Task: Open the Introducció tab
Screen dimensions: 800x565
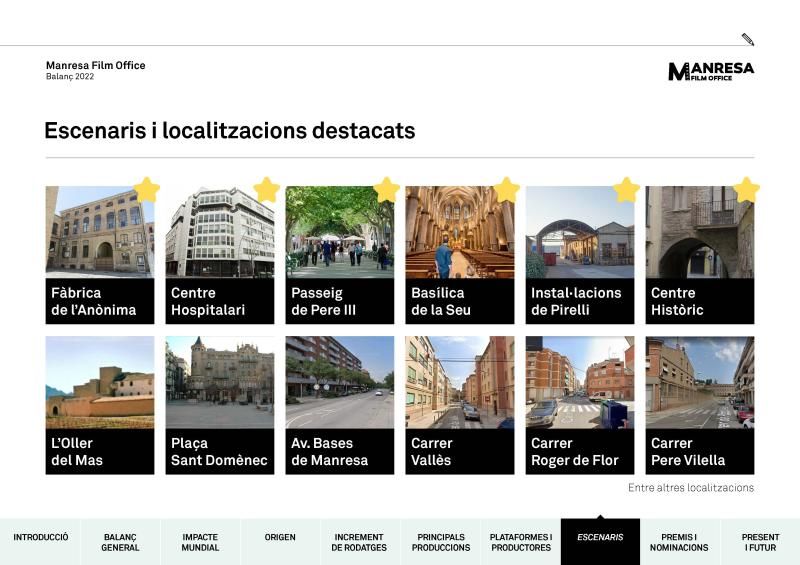Action: point(40,542)
